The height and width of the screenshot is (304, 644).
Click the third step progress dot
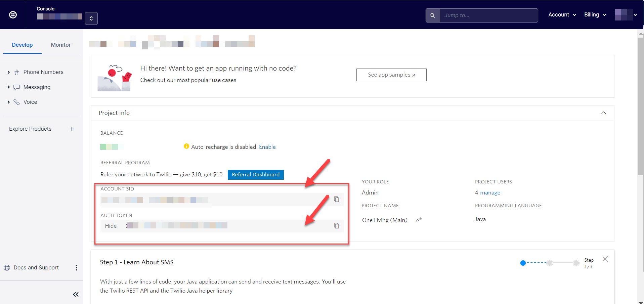pos(576,263)
